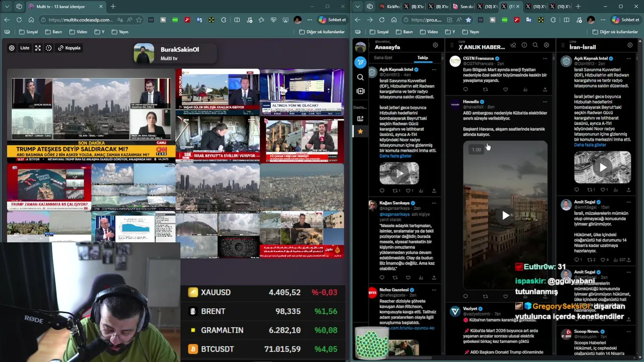Open tab search dropdown in left browser
This screenshot has height=362, width=644.
point(7,7)
